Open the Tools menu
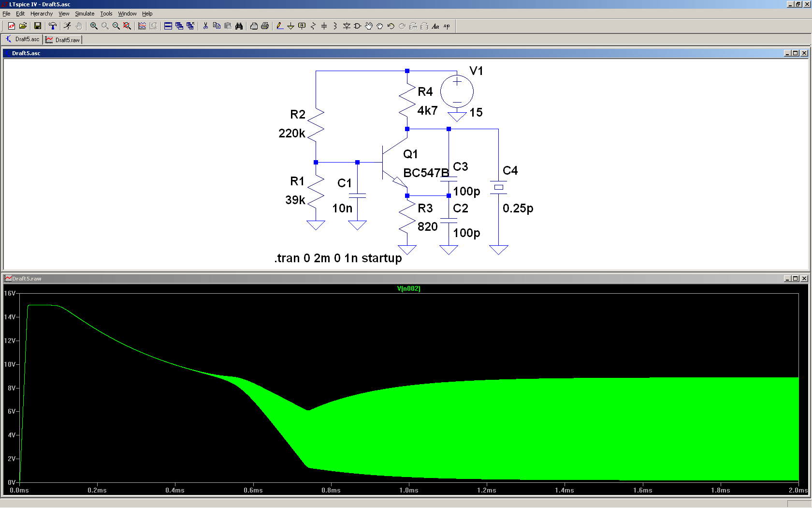Image resolution: width=812 pixels, height=508 pixels. coord(106,14)
